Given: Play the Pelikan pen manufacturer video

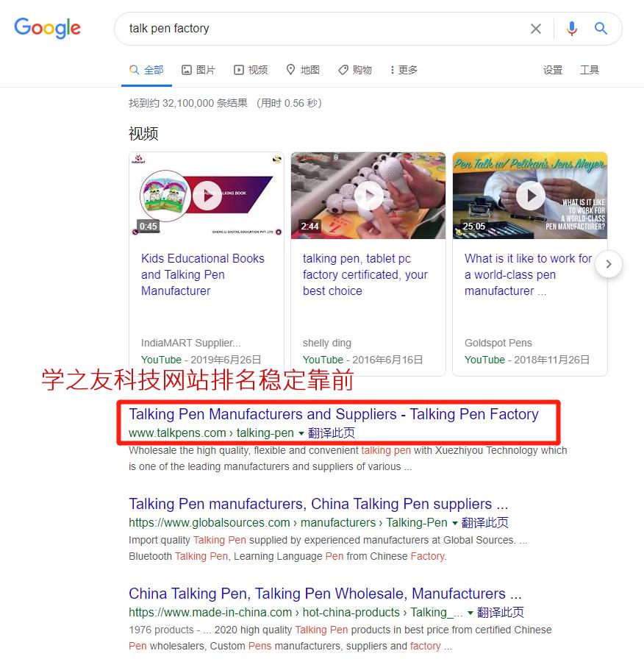Looking at the screenshot, I should pos(531,196).
